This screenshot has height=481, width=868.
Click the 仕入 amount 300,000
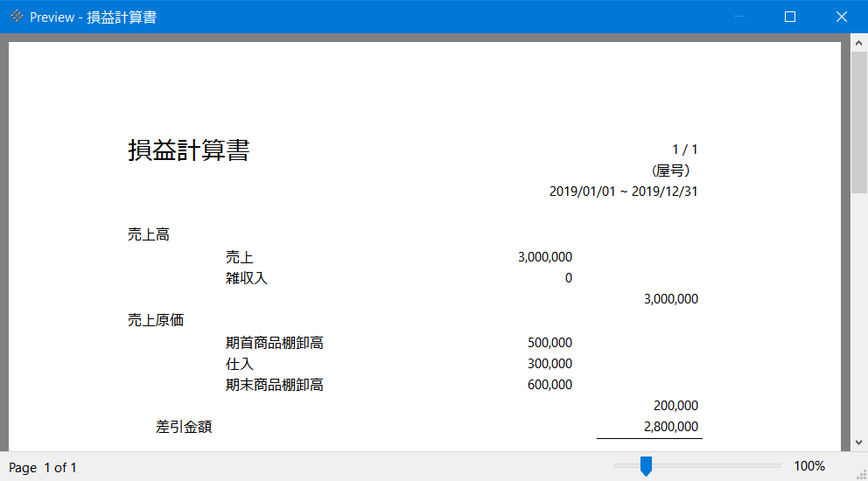point(549,364)
